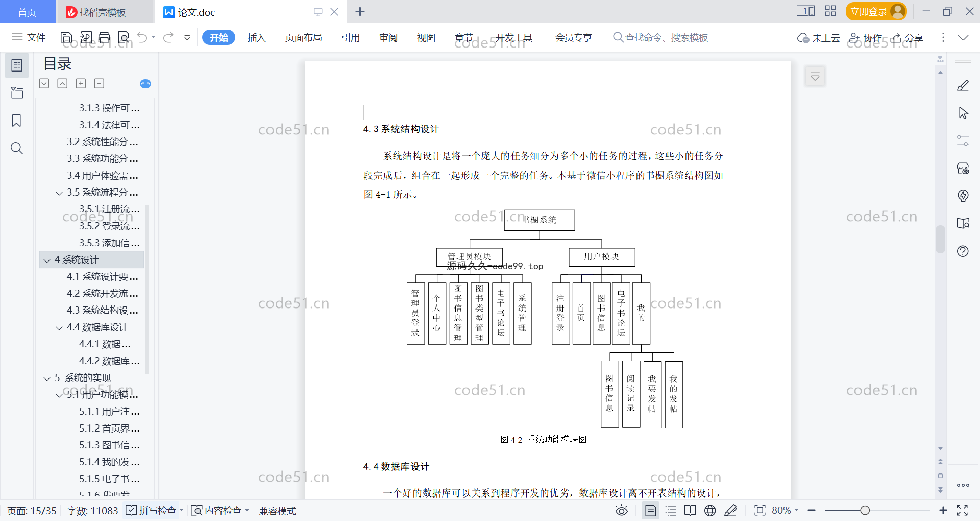The image size is (980, 521).
Task: Collapse the 4.4 数据库设计 node
Action: 59,328
